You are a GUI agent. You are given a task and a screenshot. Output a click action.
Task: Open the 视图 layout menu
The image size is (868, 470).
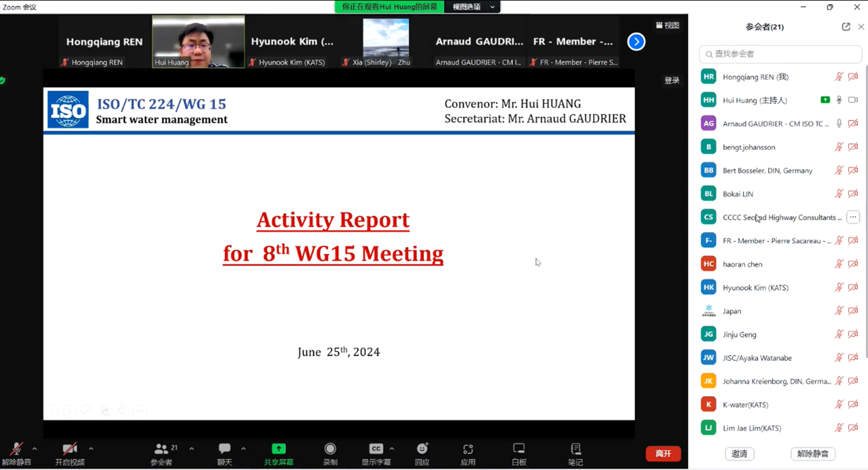click(x=668, y=25)
